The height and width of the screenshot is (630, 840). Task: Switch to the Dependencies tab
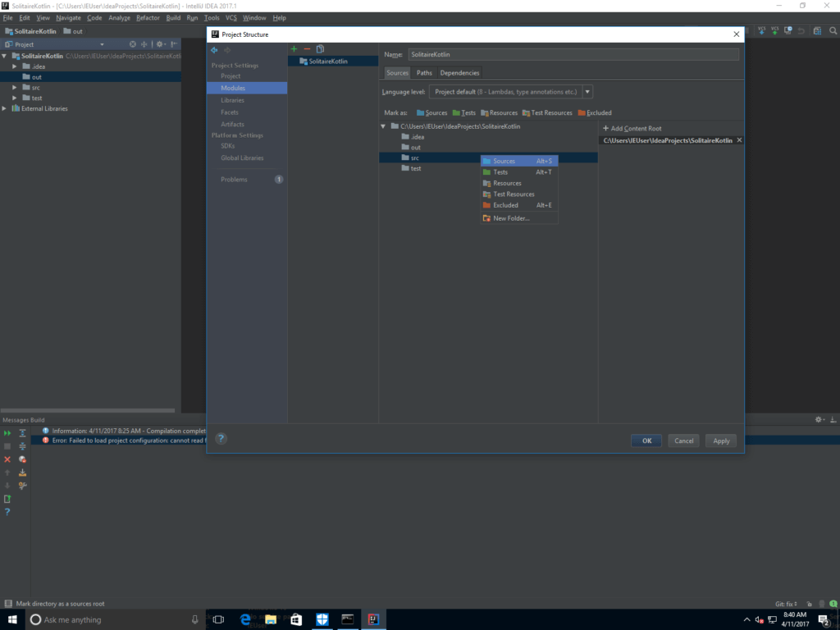459,73
